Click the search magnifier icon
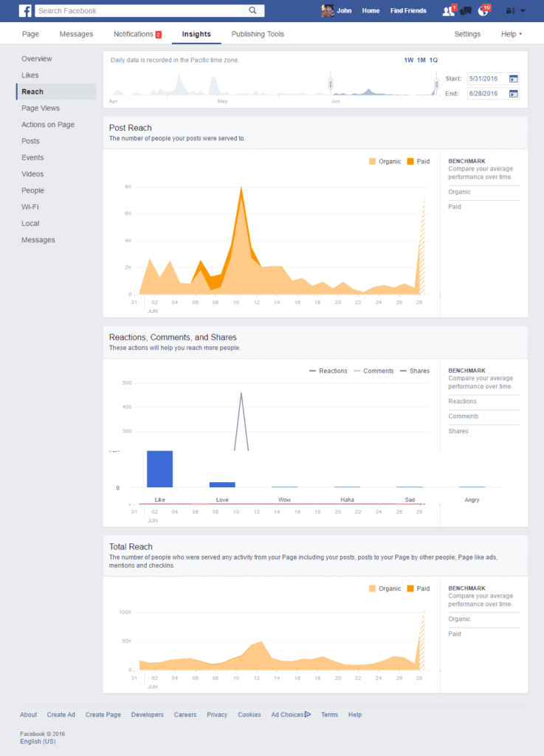 [x=252, y=11]
